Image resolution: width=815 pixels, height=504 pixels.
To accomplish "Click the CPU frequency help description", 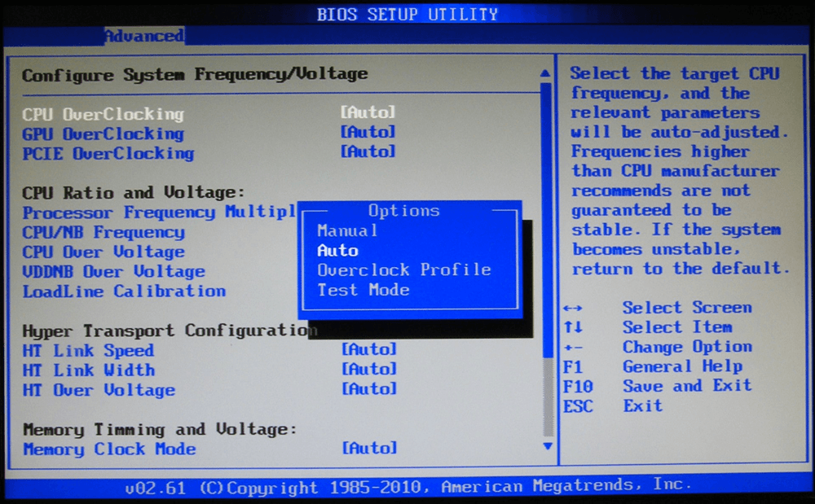I will coord(680,171).
